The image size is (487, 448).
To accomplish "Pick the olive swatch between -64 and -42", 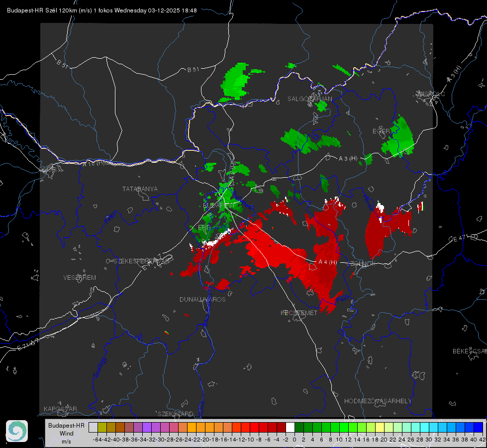I will 102,427.
